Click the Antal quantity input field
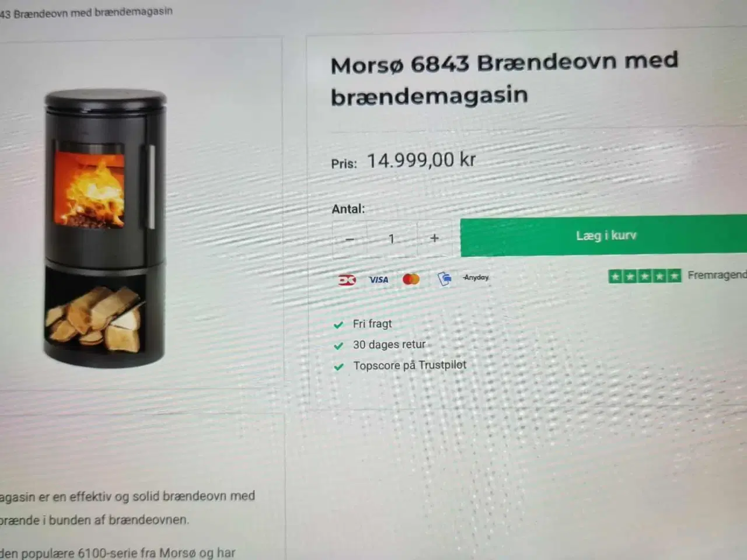Image resolution: width=747 pixels, height=560 pixels. (392, 239)
